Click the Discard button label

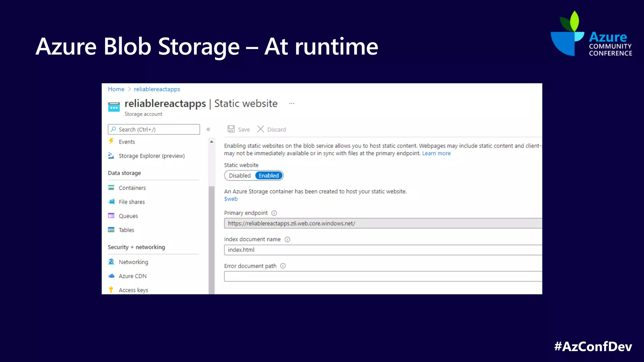(x=276, y=129)
